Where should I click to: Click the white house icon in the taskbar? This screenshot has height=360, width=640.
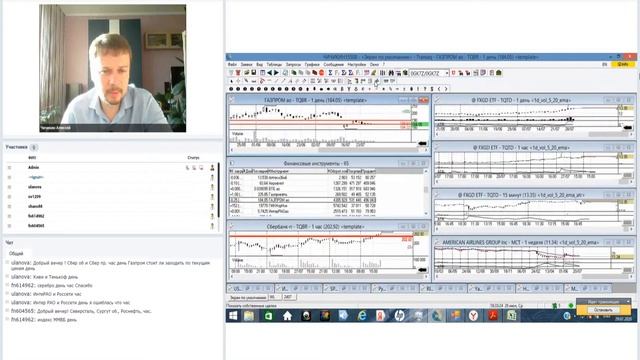[x=287, y=316]
